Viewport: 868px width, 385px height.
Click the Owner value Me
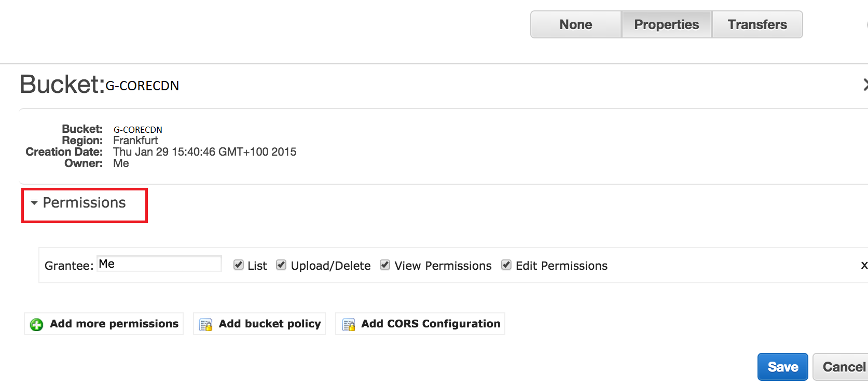point(121,163)
